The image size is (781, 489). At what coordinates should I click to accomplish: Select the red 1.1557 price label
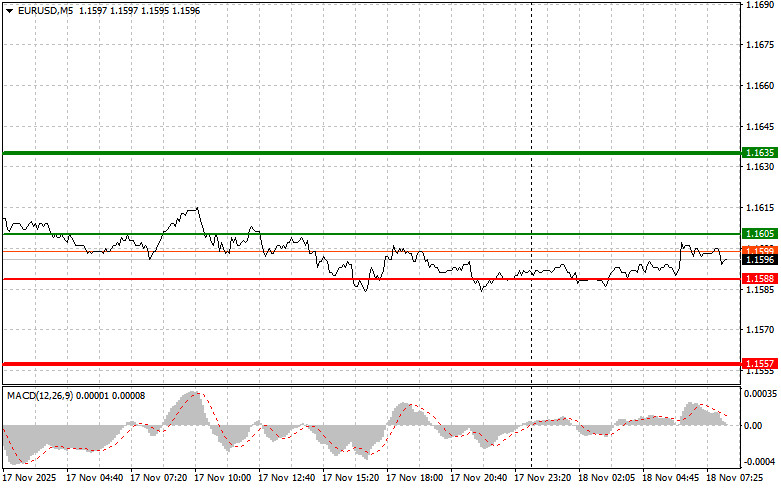(760, 364)
